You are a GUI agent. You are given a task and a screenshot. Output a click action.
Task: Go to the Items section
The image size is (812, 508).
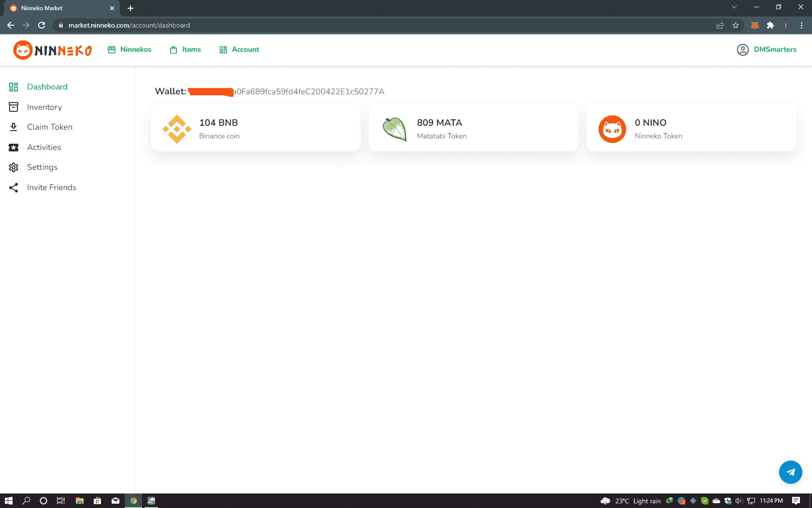[x=185, y=49]
